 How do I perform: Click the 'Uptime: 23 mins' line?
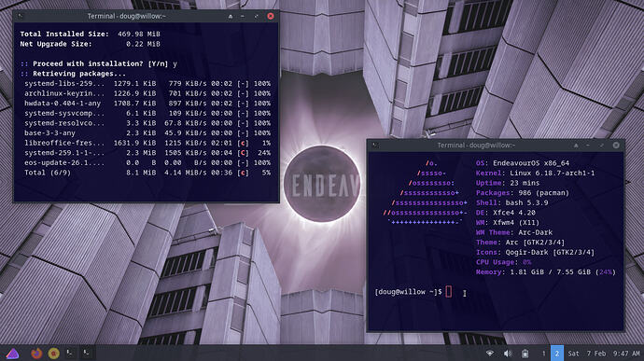click(508, 183)
